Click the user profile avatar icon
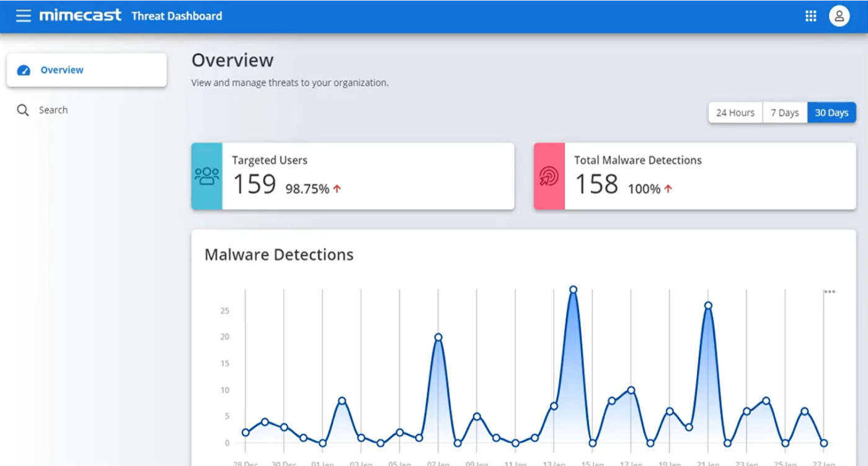868x466 pixels. (x=839, y=17)
